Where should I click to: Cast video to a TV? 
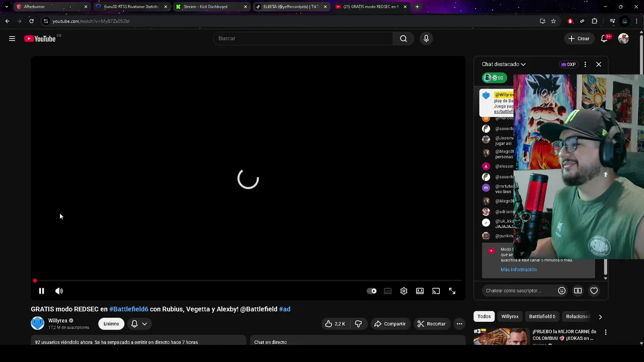(x=436, y=291)
